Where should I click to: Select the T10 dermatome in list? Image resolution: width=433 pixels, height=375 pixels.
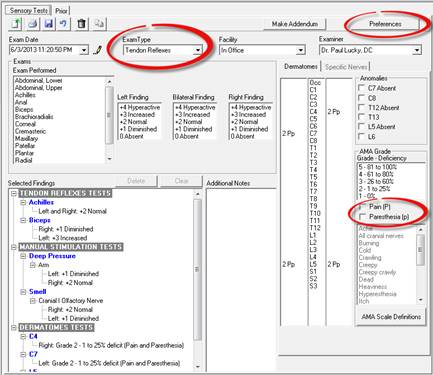click(x=315, y=213)
